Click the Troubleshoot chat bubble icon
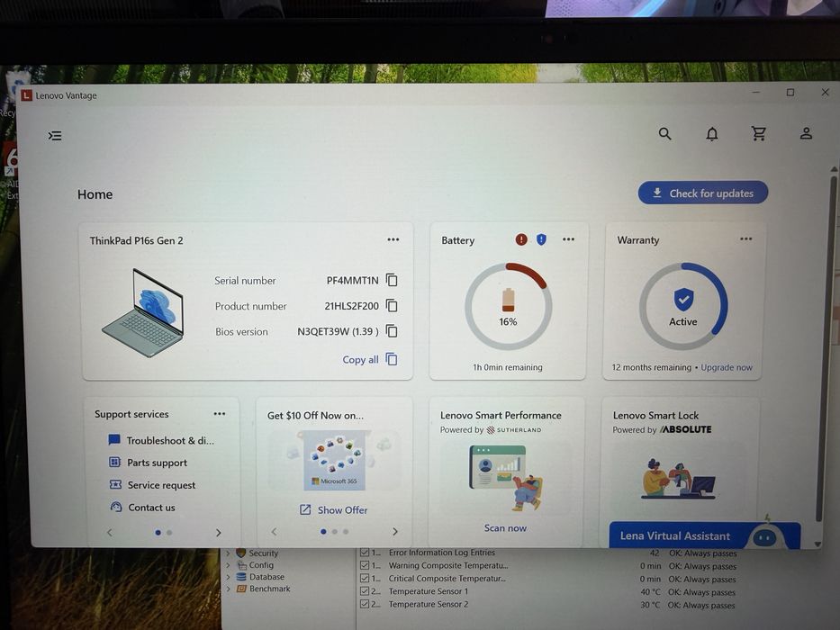The height and width of the screenshot is (630, 840). 114,440
